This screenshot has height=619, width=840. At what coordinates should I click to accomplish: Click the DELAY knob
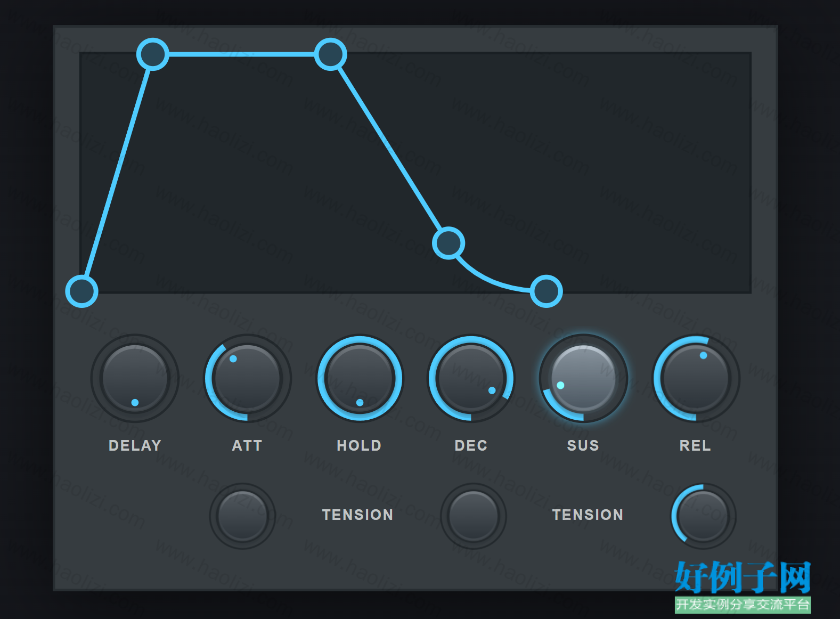pyautogui.click(x=135, y=378)
